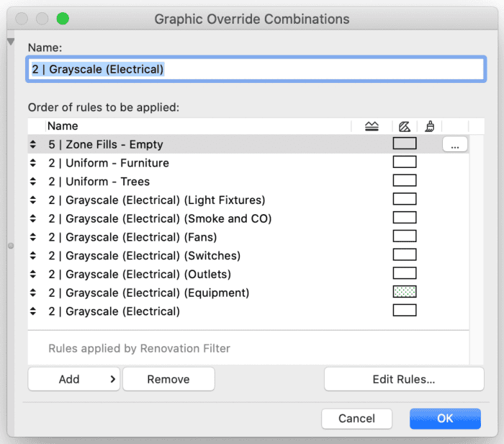Open the Add rule submenu arrow
Viewport: 504px width, 444px height.
112,379
